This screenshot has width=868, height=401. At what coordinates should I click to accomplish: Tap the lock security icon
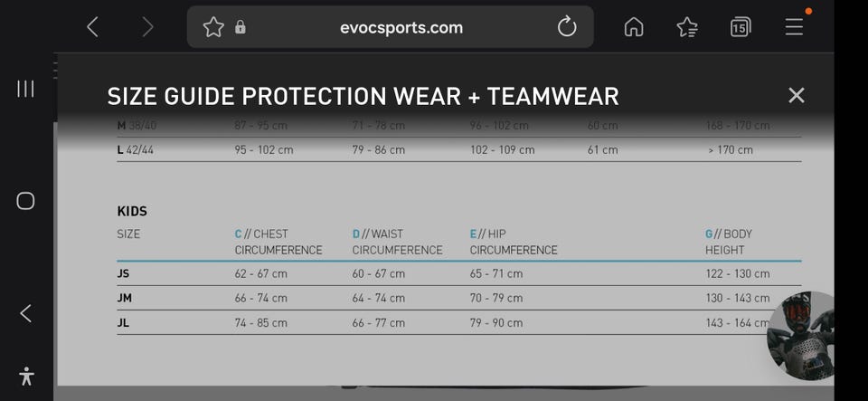(x=241, y=27)
